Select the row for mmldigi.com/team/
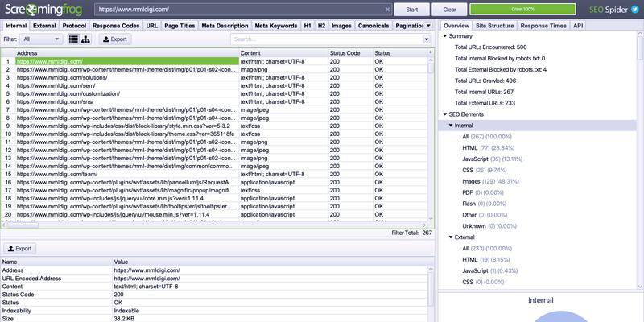Image resolution: width=644 pixels, height=322 pixels. tap(213, 174)
